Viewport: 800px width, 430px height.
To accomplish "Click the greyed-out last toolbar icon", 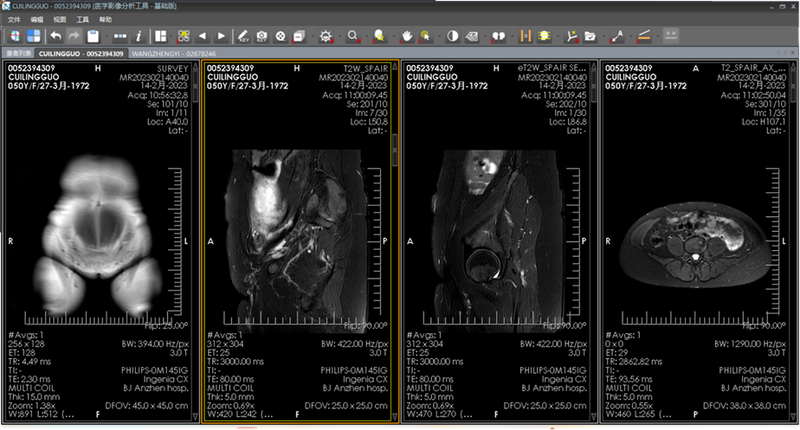I will [670, 35].
